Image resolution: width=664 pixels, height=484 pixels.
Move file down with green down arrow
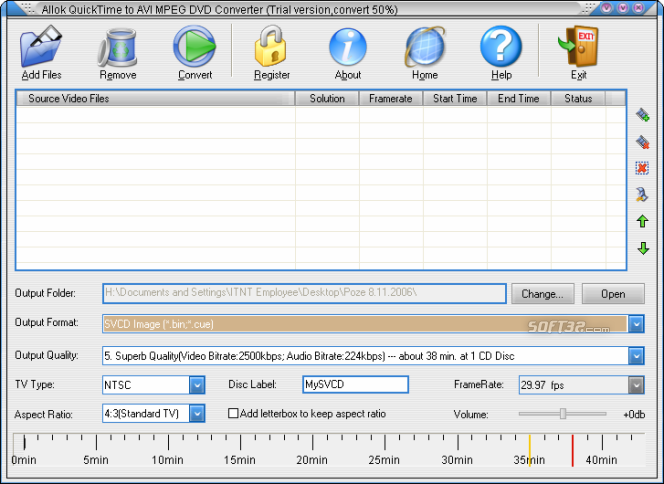tap(643, 248)
